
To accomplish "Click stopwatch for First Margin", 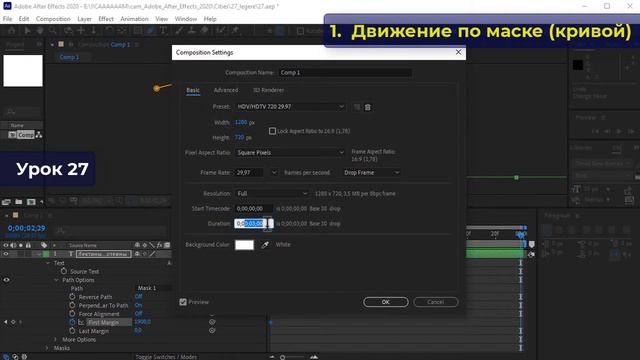I will 72,322.
